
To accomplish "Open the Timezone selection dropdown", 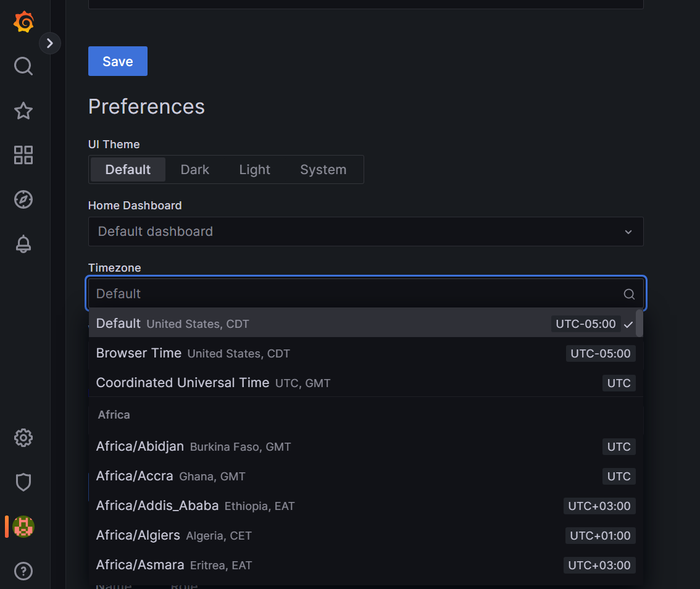I will [366, 293].
